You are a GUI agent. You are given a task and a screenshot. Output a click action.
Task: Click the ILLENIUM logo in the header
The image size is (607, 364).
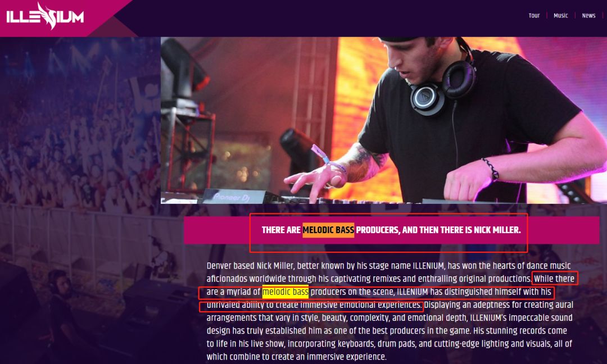tap(45, 16)
